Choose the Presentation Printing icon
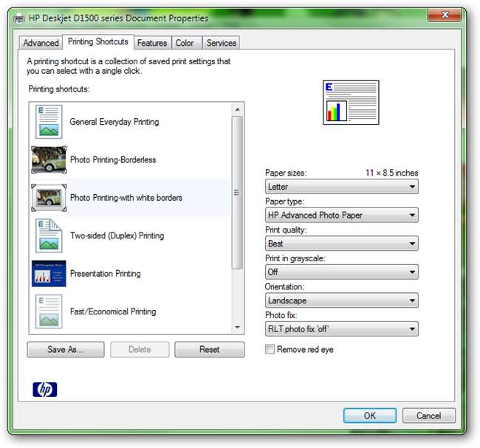Viewport: 480px width, 448px height. [49, 274]
